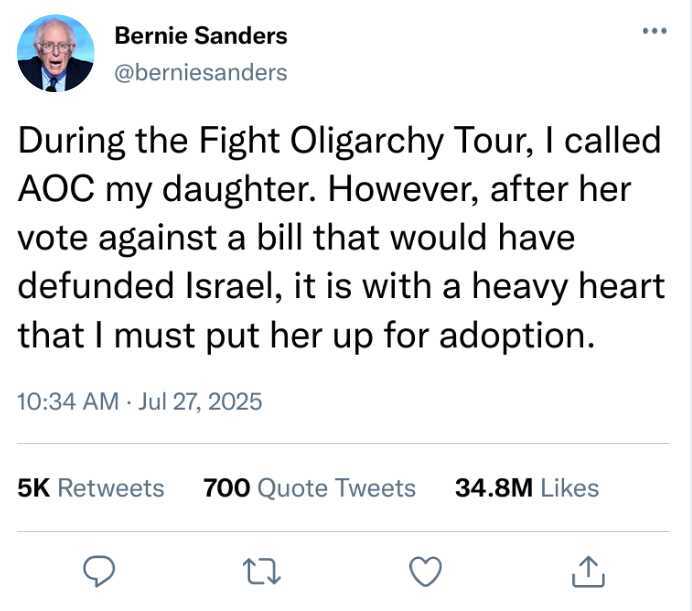Like the tweet with heart icon

(x=425, y=572)
